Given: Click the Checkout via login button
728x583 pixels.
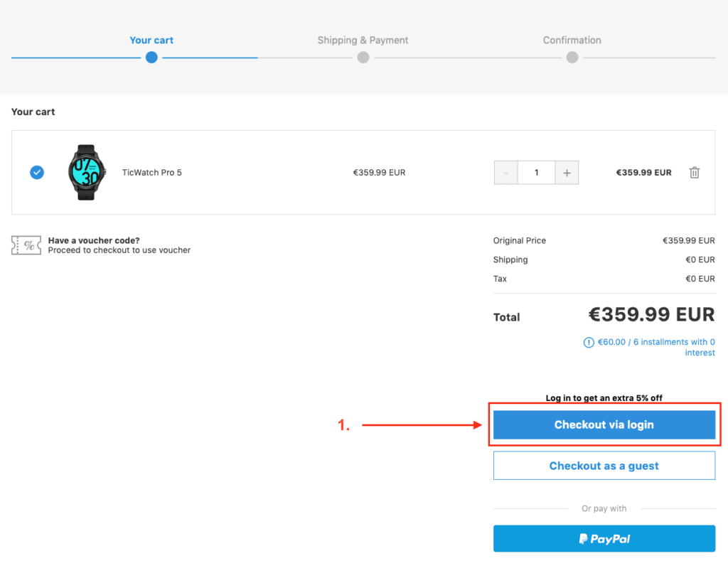Looking at the screenshot, I should pyautogui.click(x=604, y=424).
